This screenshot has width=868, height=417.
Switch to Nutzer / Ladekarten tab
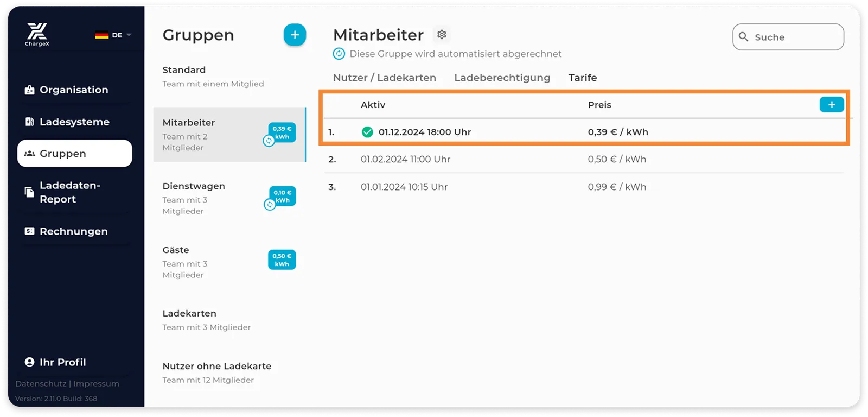(x=385, y=78)
